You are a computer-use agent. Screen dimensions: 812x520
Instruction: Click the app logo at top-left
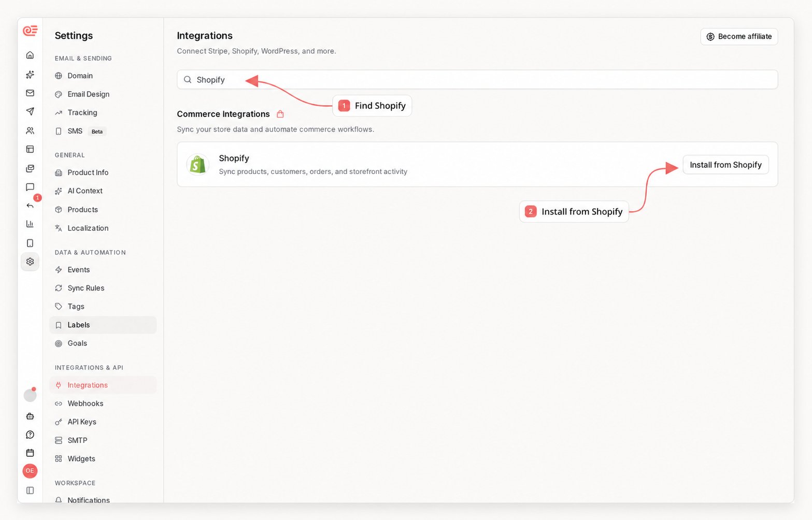[30, 31]
